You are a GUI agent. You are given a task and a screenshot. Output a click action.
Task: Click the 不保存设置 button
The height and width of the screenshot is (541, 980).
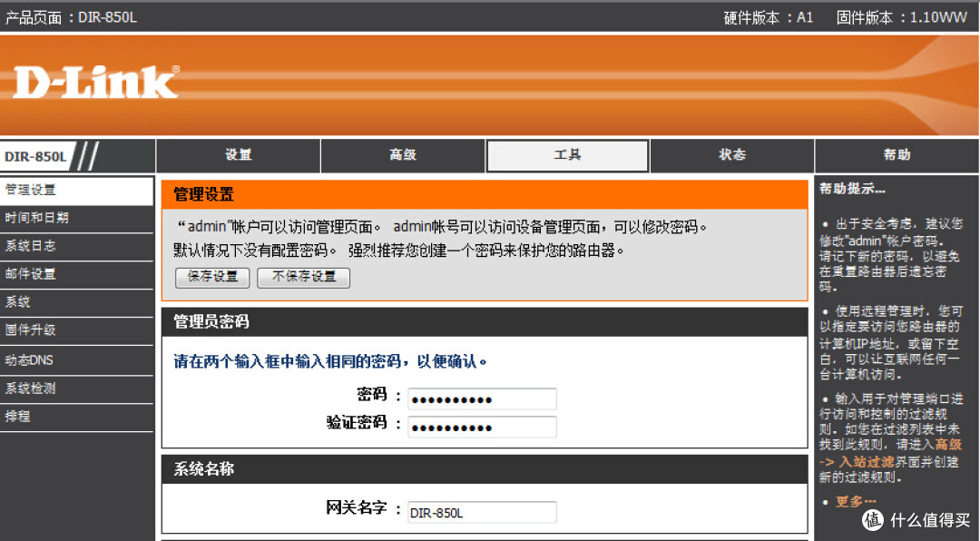point(304,277)
